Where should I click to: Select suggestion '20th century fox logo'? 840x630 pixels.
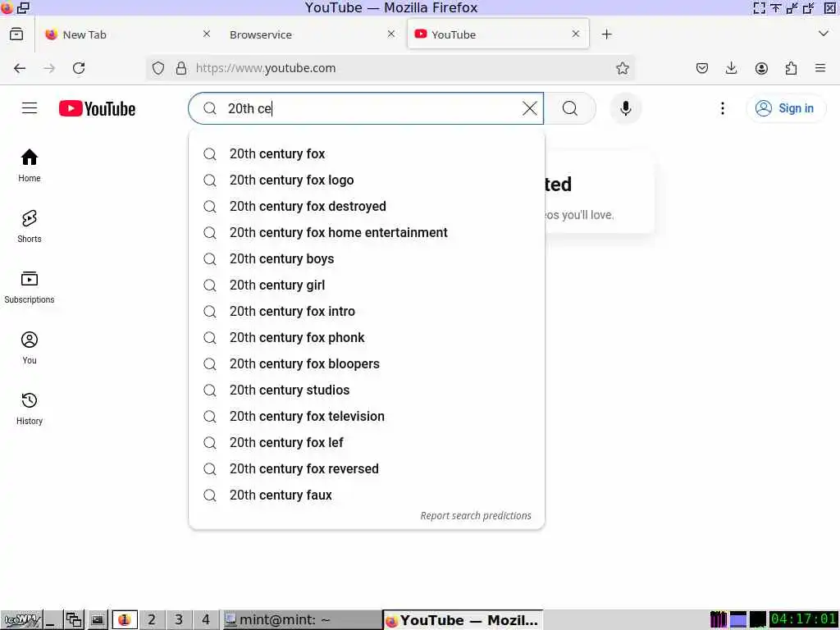367,180
